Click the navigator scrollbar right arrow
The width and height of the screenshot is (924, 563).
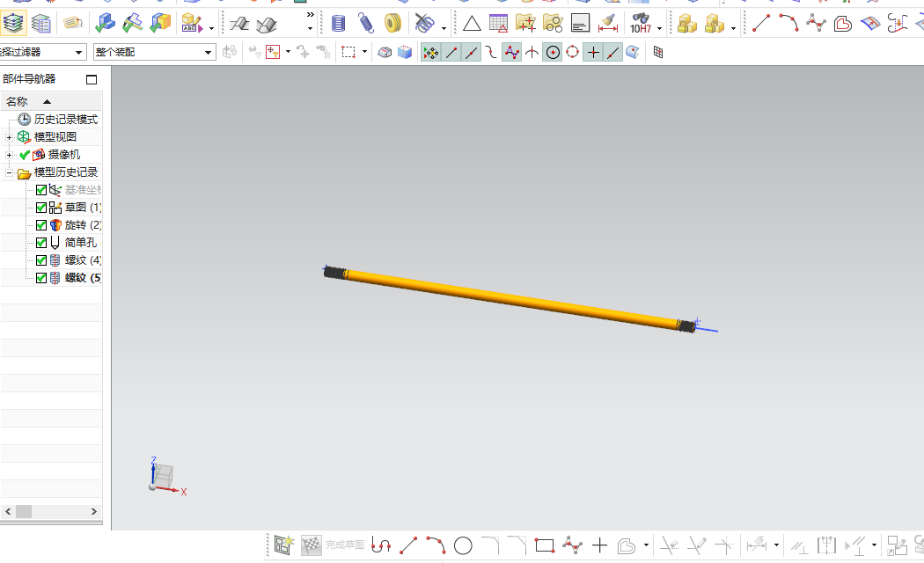point(93,511)
